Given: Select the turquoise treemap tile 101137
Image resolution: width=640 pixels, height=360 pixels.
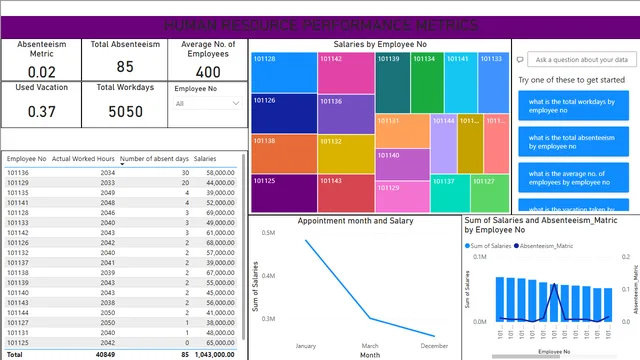Looking at the screenshot, I should (450, 193).
